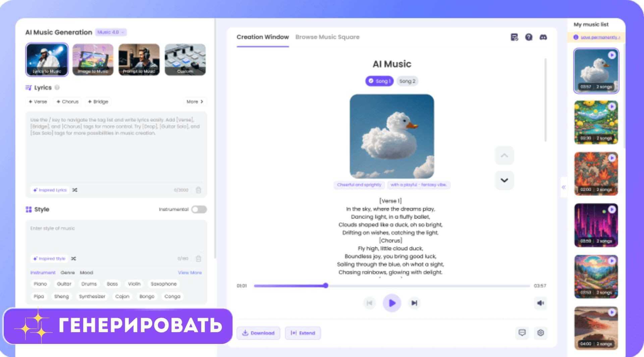Shuffle the inspired lyrics icon
This screenshot has width=644, height=357.
pos(75,190)
